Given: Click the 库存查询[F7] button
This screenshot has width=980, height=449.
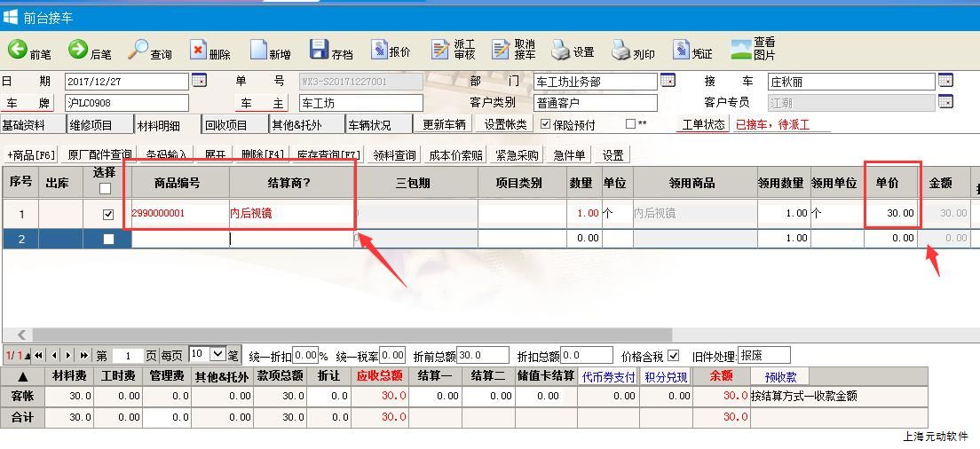Looking at the screenshot, I should coord(328,155).
